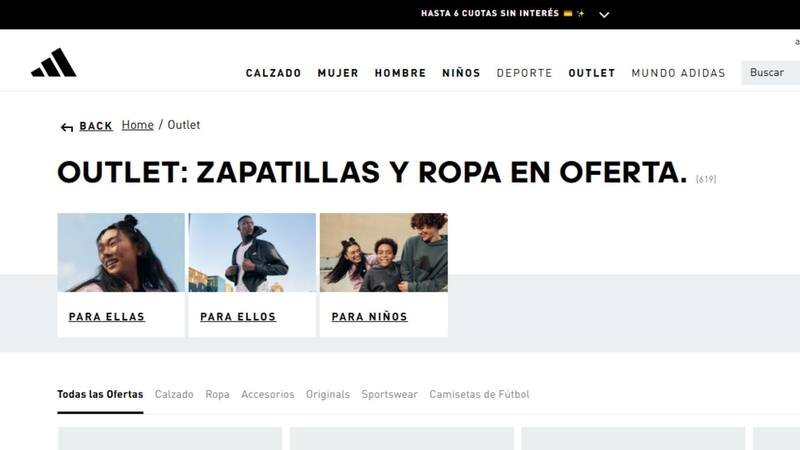Open the Mujer menu
The width and height of the screenshot is (800, 450).
tap(338, 73)
